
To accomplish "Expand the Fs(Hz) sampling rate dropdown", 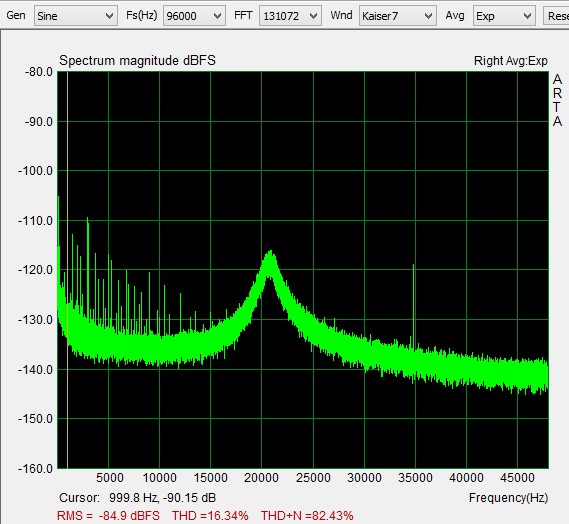I will (x=194, y=16).
